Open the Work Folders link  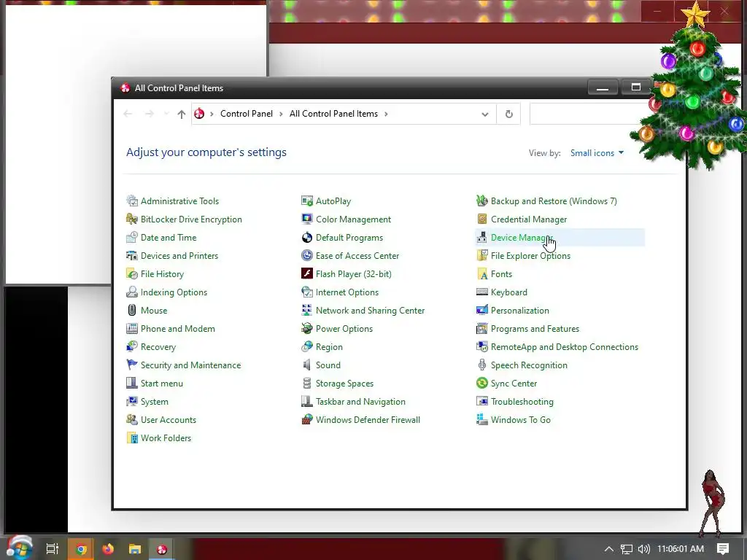point(166,438)
